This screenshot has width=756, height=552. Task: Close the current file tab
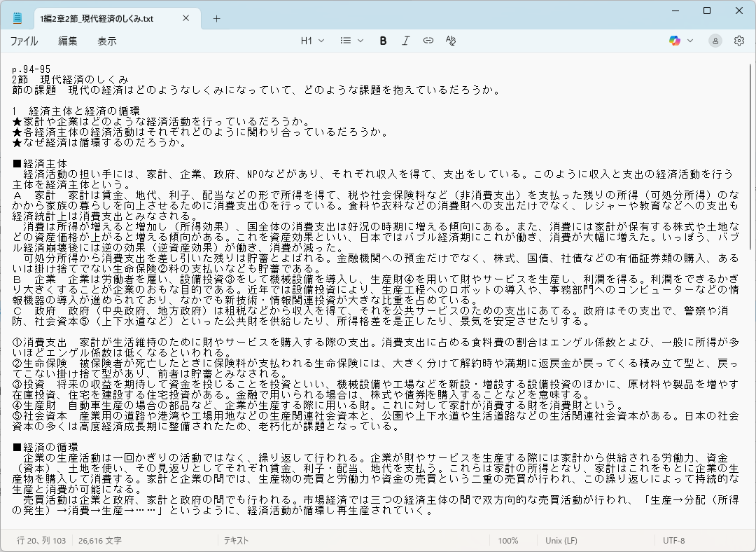pyautogui.click(x=185, y=18)
